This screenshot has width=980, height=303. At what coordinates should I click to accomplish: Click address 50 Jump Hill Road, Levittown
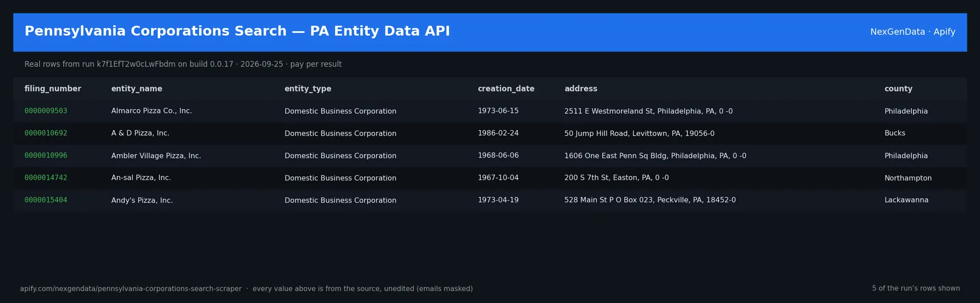[x=639, y=134]
